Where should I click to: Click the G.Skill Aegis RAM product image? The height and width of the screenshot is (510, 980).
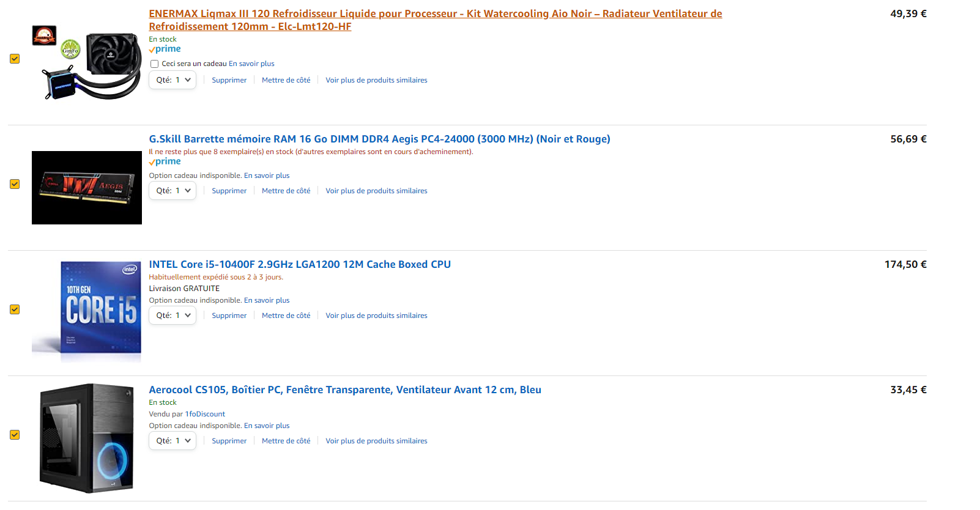point(87,187)
